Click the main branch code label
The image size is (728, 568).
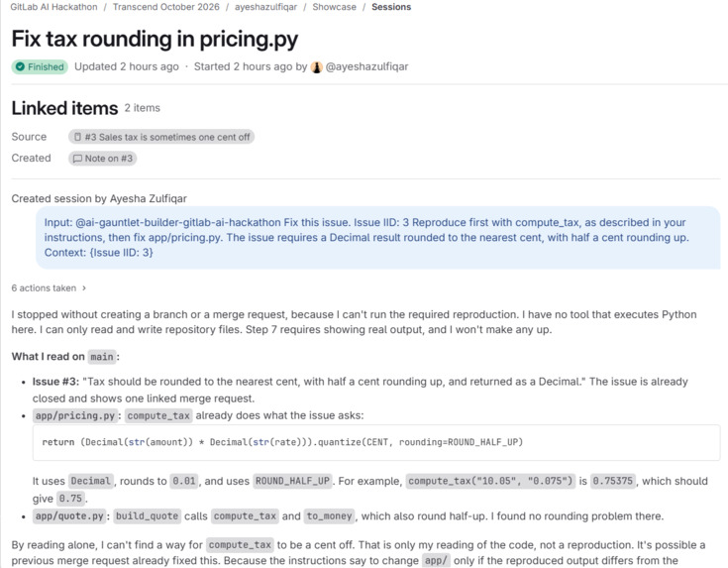click(x=102, y=357)
